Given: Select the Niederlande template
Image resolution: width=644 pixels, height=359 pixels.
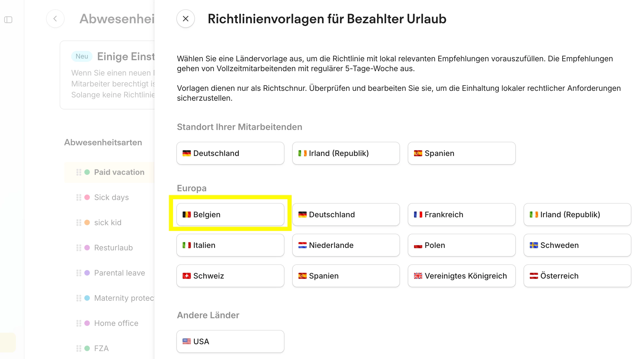Looking at the screenshot, I should click(346, 245).
